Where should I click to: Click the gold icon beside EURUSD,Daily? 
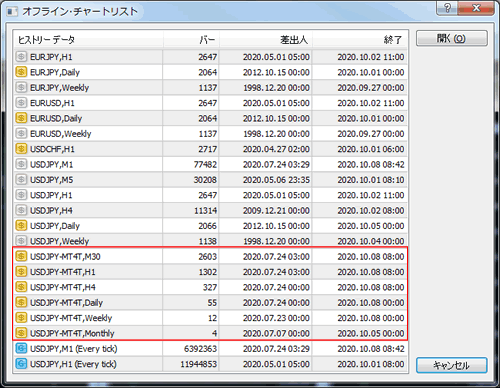pos(21,118)
